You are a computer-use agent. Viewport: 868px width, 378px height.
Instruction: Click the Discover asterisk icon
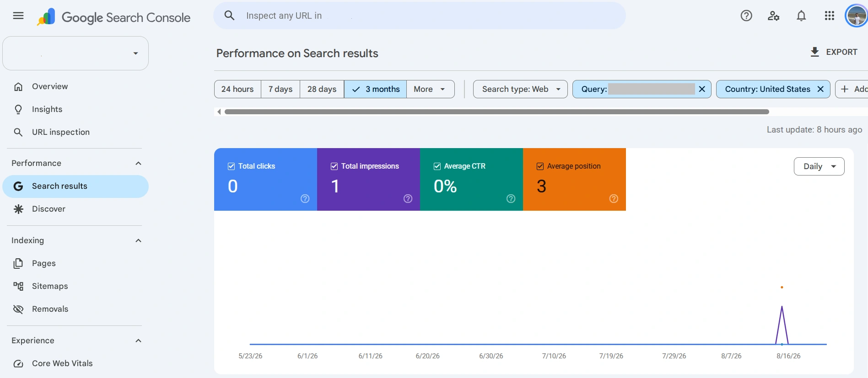coord(18,209)
